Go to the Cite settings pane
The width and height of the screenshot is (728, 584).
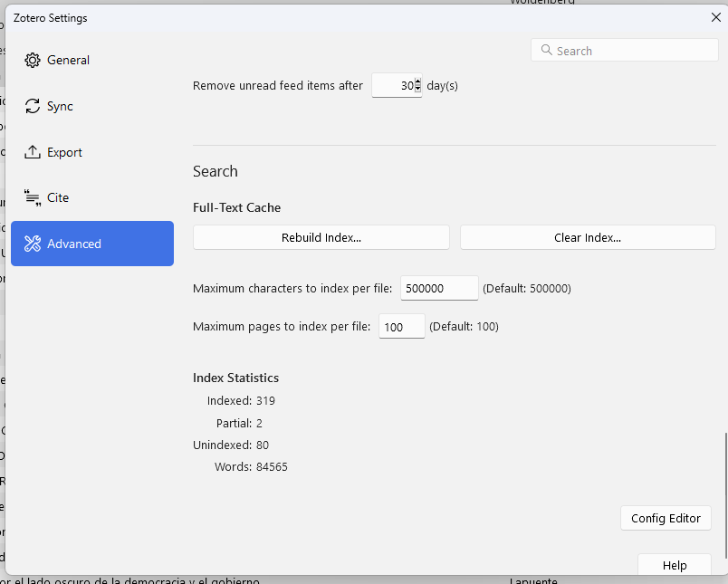(92, 197)
